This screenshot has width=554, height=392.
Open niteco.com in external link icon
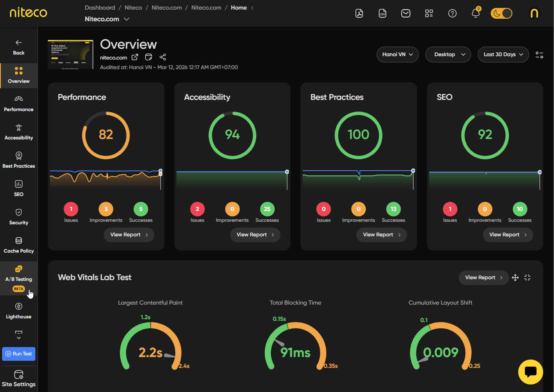tap(135, 57)
